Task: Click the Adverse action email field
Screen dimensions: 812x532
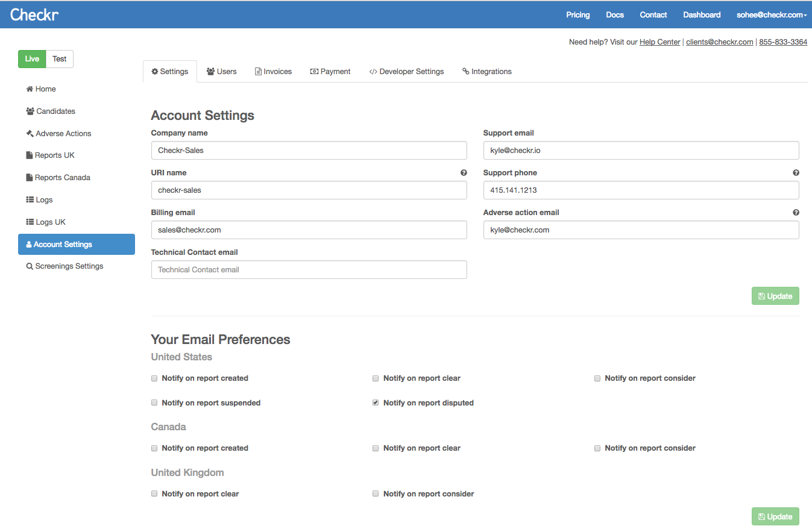Action: click(x=641, y=230)
